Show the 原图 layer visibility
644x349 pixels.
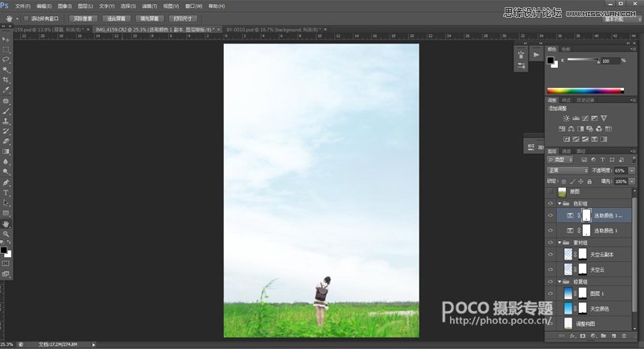point(551,192)
